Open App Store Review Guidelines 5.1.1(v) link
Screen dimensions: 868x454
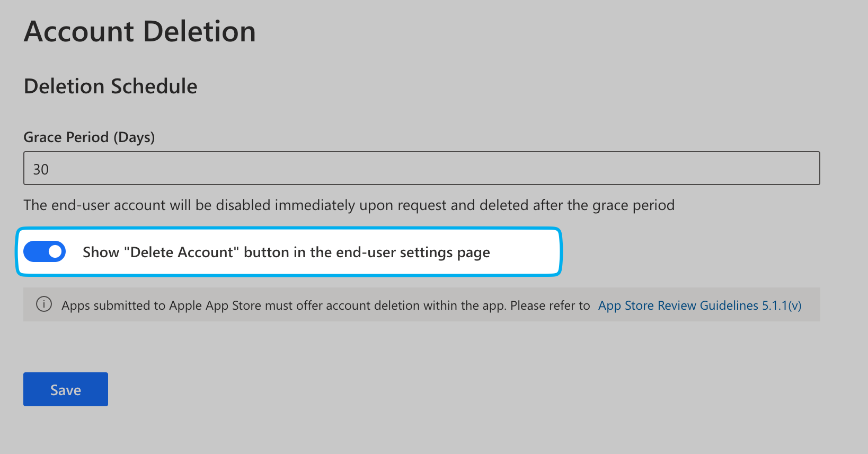click(699, 305)
